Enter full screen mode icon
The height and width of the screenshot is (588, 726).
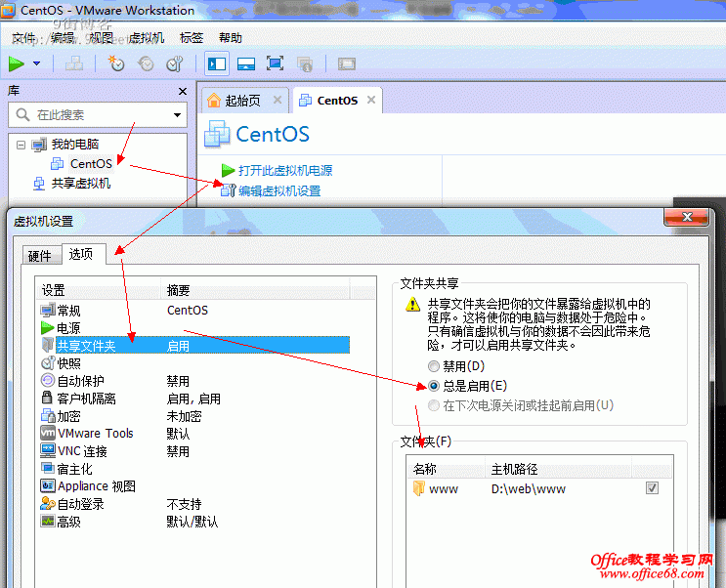click(x=275, y=63)
